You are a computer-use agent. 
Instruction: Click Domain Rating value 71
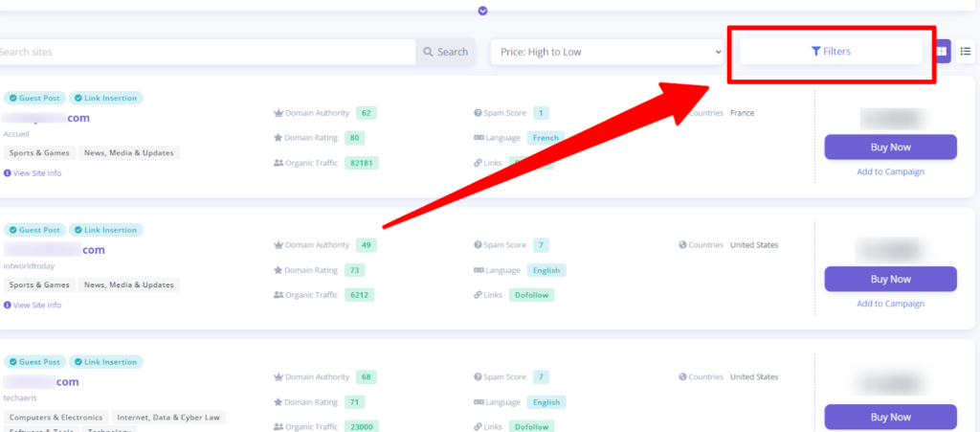click(x=354, y=402)
